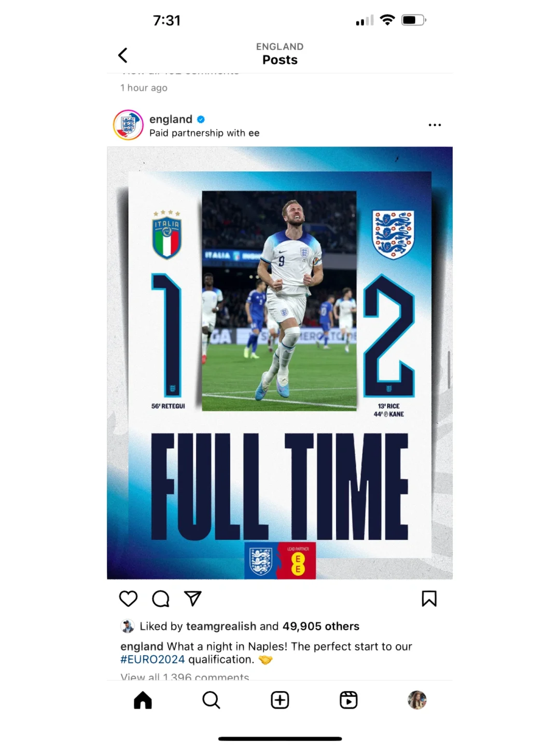Tap the blue verified badge next to england
The image size is (560, 747).
201,119
